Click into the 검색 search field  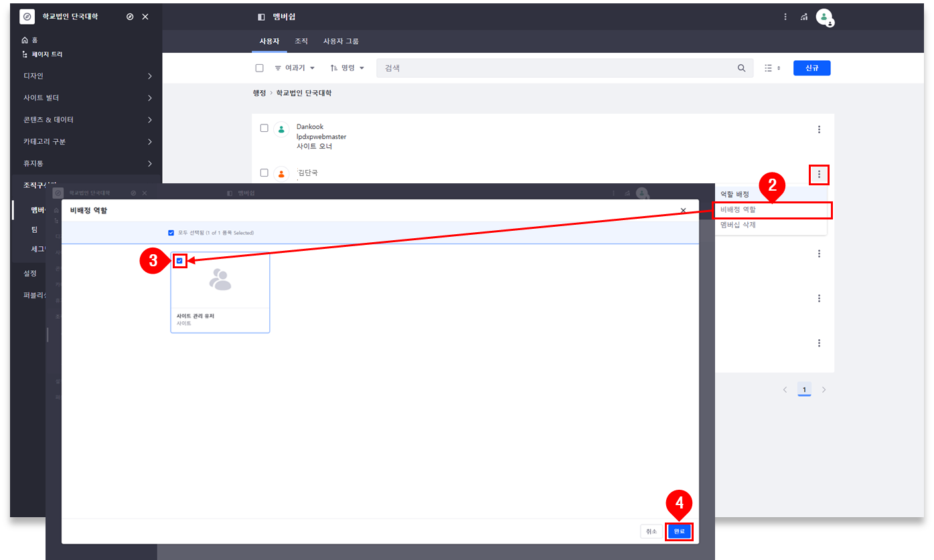tap(556, 68)
